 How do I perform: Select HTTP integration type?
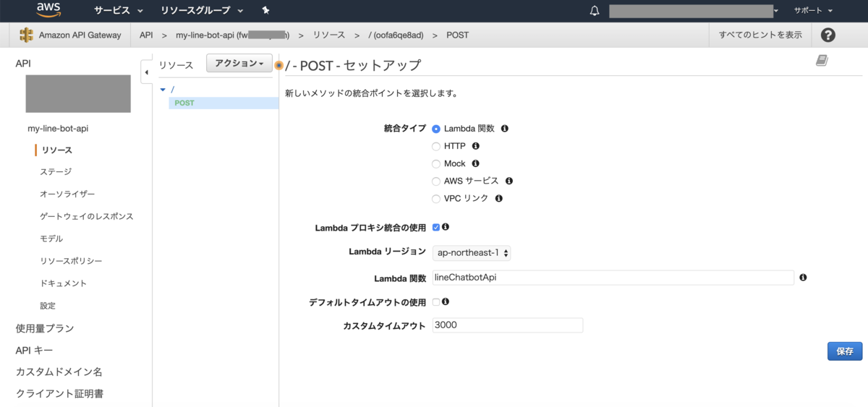(x=436, y=146)
